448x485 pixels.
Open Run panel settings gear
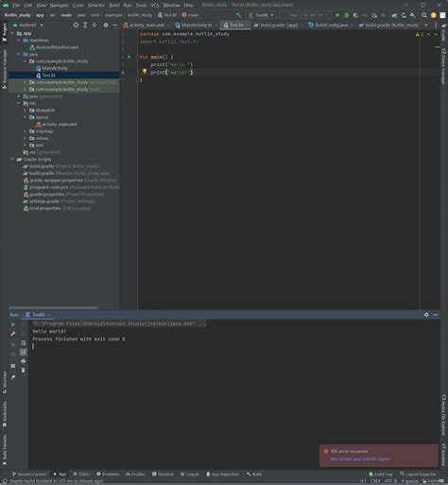(426, 315)
